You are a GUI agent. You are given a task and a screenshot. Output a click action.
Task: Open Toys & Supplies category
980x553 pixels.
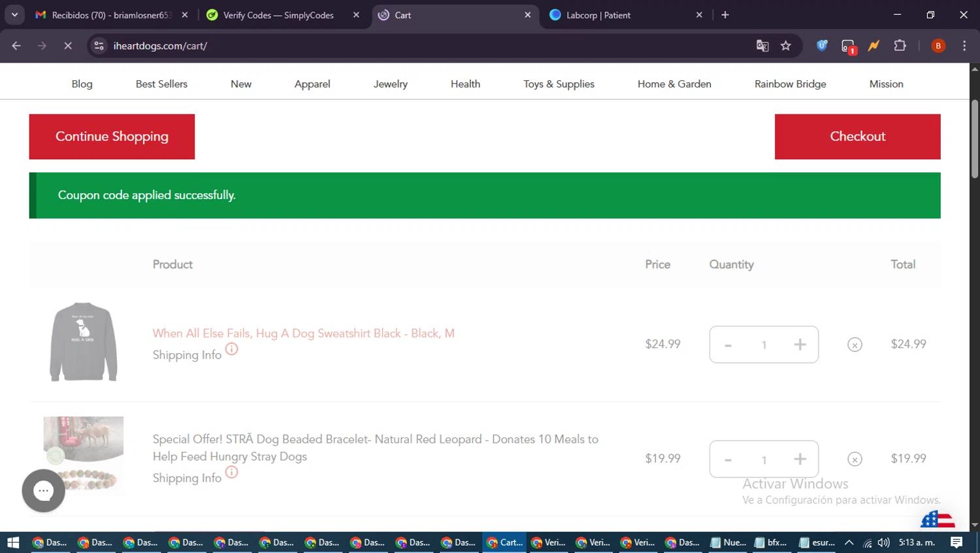coord(559,84)
